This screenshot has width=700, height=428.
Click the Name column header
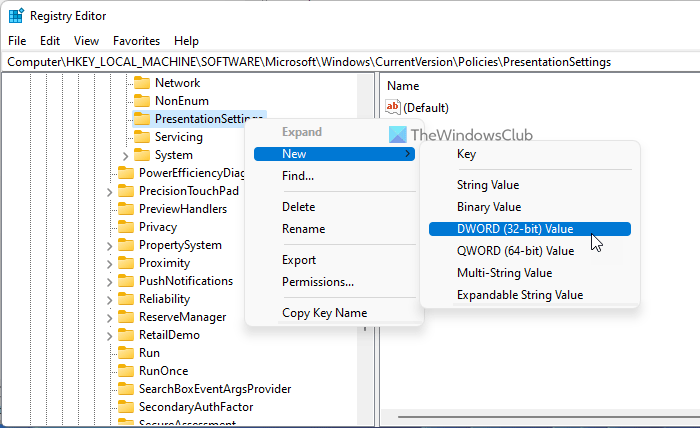[x=403, y=86]
